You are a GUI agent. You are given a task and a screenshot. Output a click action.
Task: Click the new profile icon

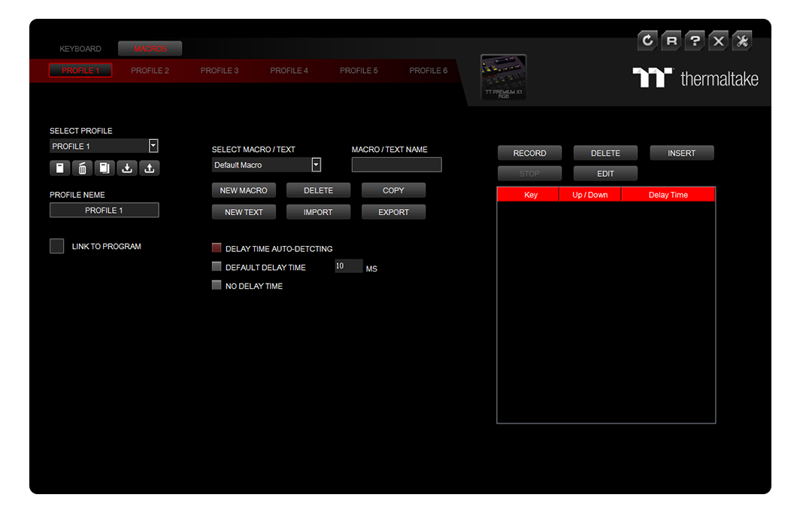[60, 168]
